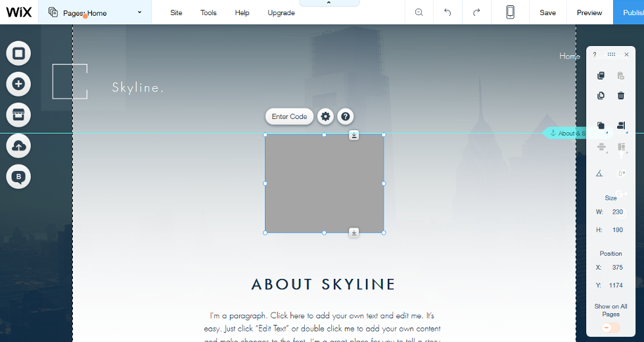The image size is (644, 342).
Task: Select the About anchor marker
Action: [x=566, y=133]
